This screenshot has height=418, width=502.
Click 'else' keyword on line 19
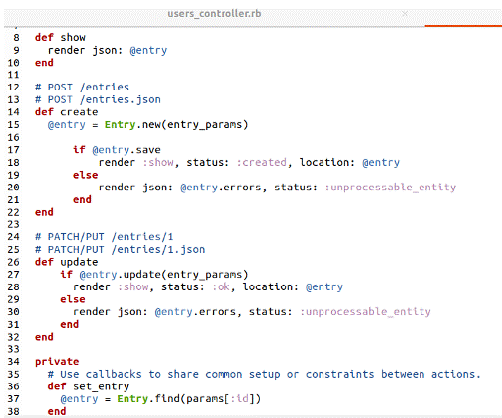point(86,175)
